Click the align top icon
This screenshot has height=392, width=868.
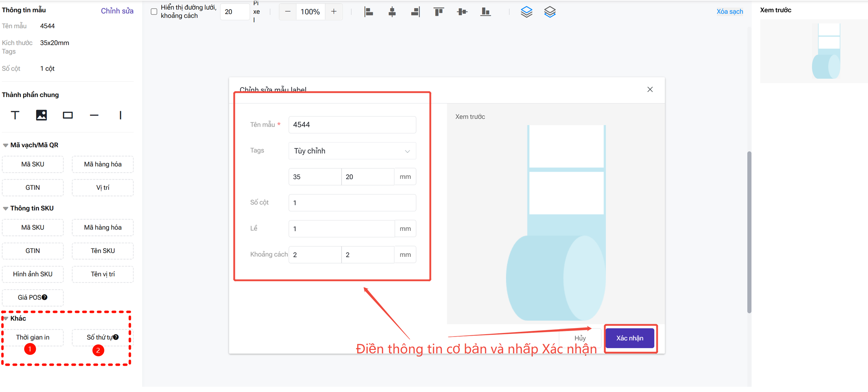[x=439, y=12]
